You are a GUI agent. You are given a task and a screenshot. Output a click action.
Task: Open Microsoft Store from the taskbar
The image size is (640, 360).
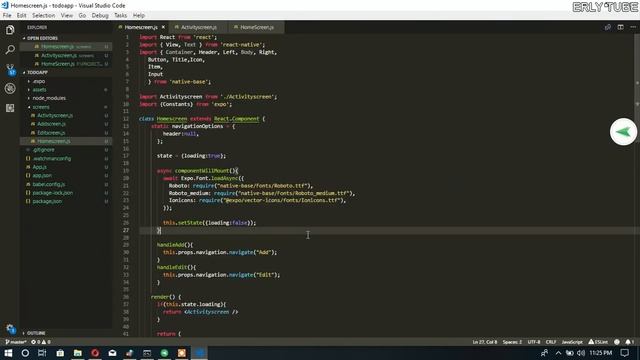click(60, 353)
